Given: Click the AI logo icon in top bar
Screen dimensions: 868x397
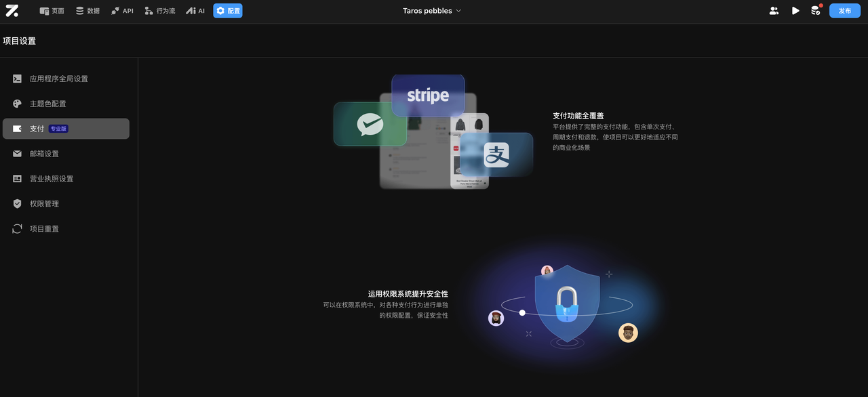Looking at the screenshot, I should coord(191,11).
